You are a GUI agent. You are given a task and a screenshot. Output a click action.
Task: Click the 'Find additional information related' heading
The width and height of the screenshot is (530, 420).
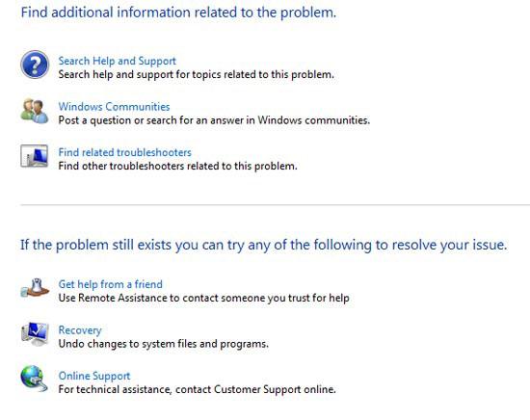tap(178, 13)
